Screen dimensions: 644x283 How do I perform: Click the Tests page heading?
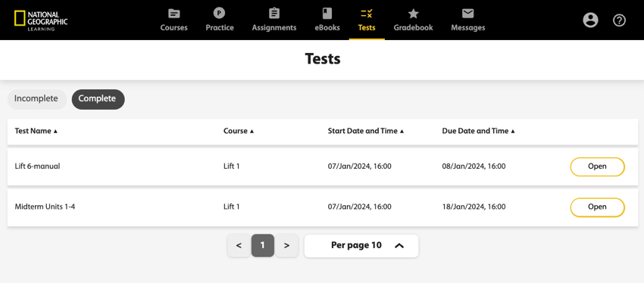[323, 59]
